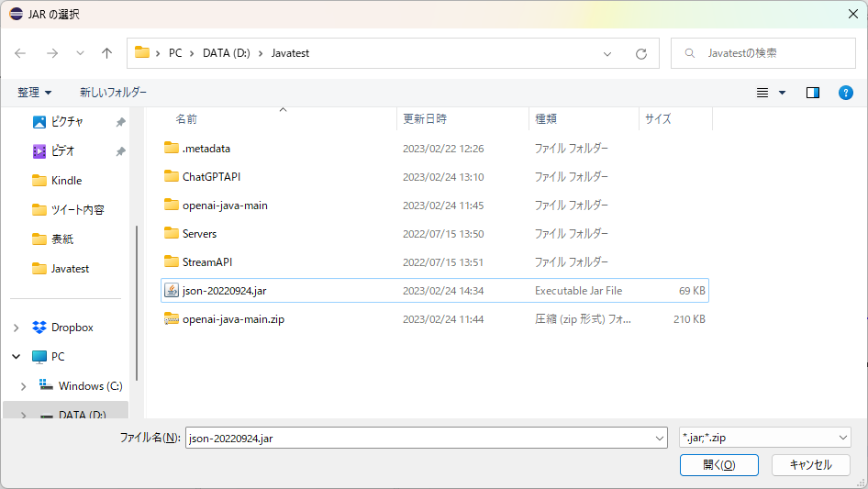Click the Refresh icon in address bar
868x489 pixels.
pyautogui.click(x=641, y=53)
